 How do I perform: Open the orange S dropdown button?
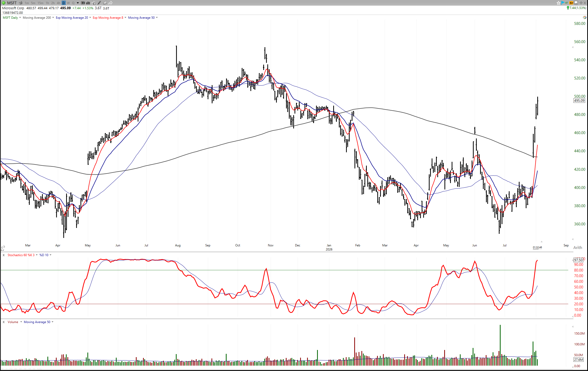pyautogui.click(x=571, y=3)
